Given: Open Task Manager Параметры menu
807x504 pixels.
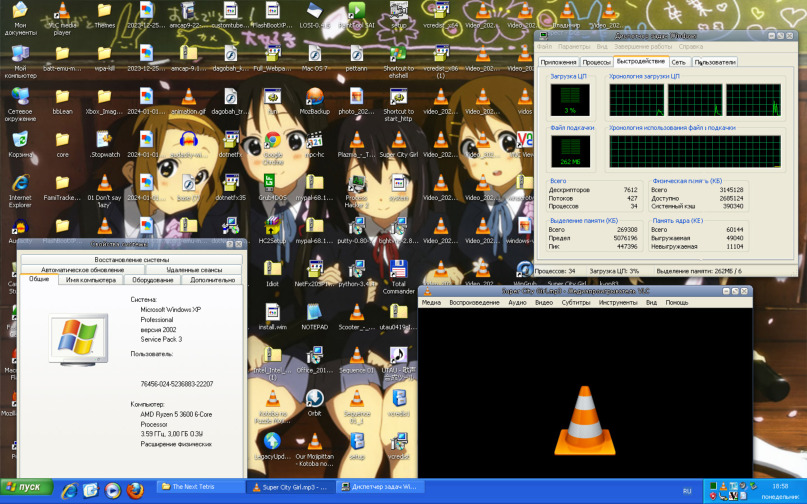Looking at the screenshot, I should pos(574,46).
